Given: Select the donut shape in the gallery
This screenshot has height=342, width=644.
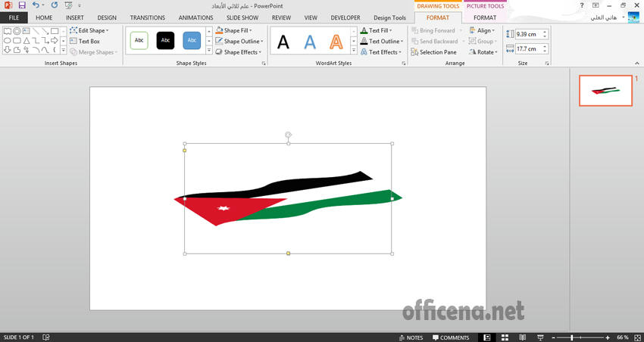Looking at the screenshot, I should [x=17, y=31].
